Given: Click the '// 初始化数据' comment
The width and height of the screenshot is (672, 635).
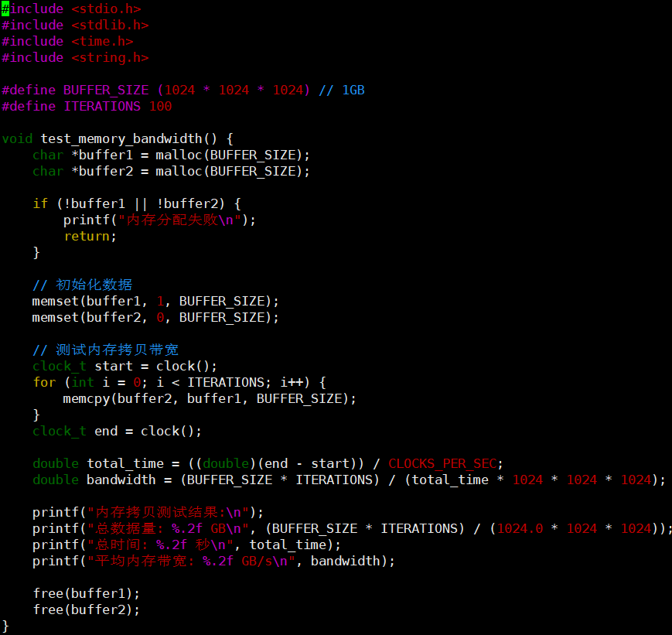Looking at the screenshot, I should (82, 285).
